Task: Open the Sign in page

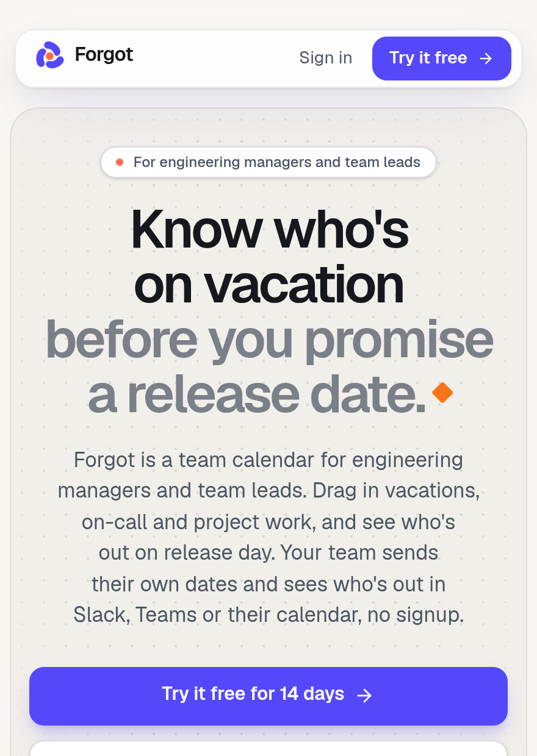Action: pos(325,58)
